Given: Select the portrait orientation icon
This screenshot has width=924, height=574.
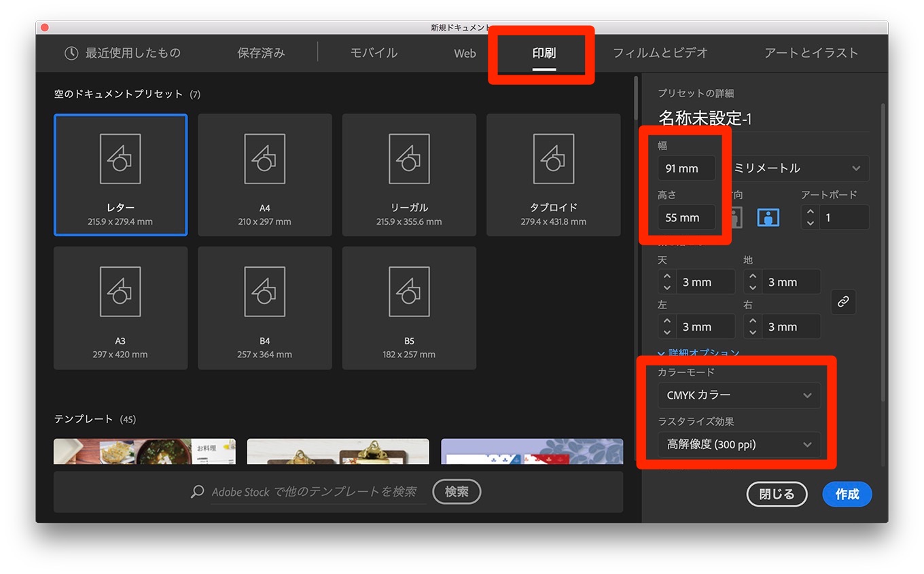Looking at the screenshot, I should [x=734, y=217].
